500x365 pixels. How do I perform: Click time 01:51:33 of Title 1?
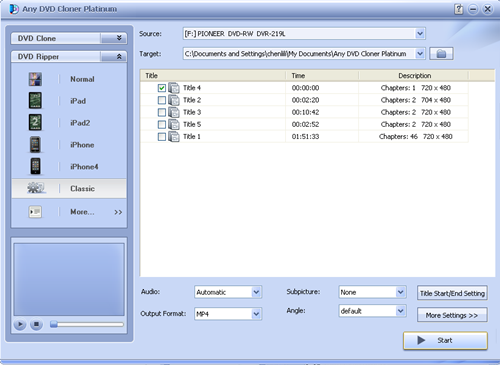[x=305, y=137]
